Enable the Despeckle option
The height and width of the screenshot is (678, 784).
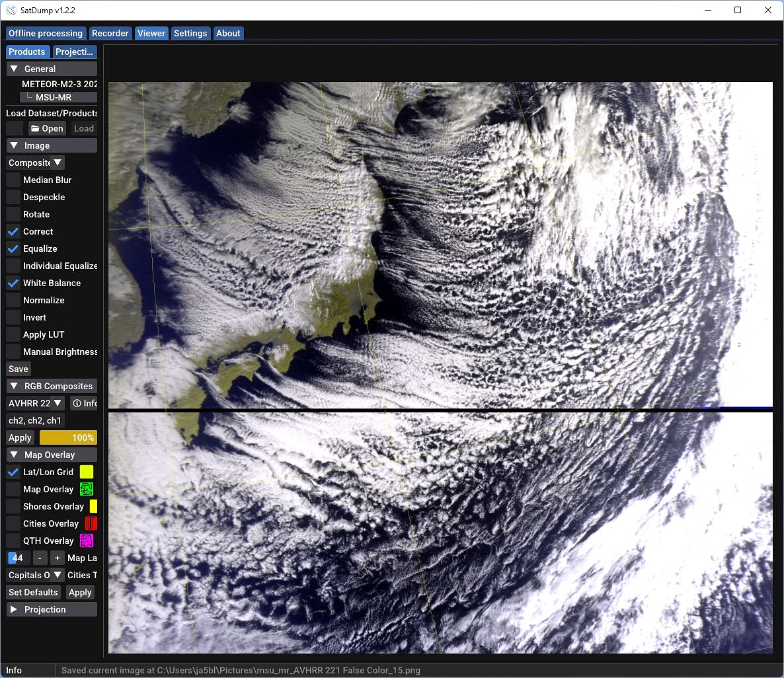tap(13, 197)
